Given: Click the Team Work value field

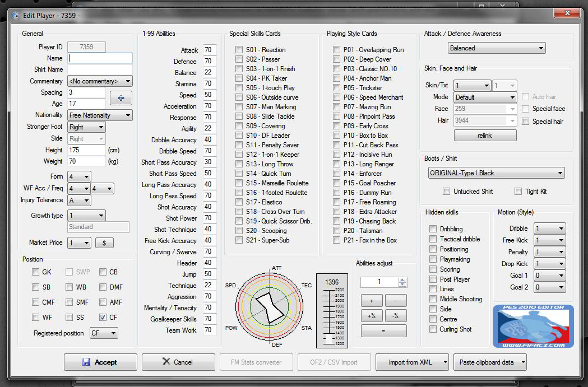Looking at the screenshot, I should pos(209,330).
